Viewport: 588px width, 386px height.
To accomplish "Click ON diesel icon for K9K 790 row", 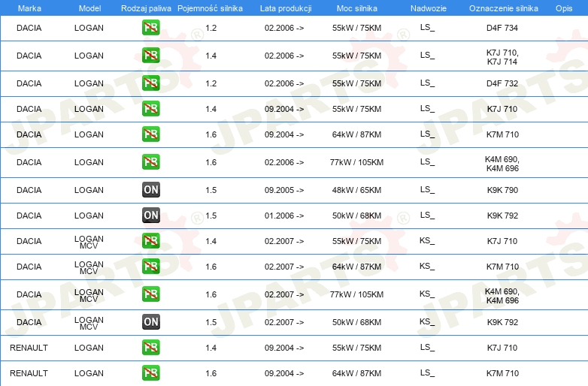I will tap(150, 190).
